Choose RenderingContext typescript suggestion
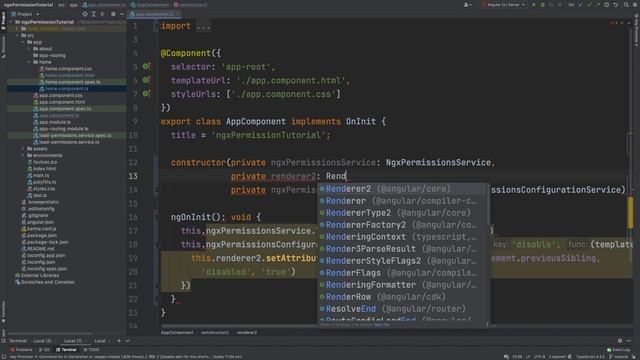The width and height of the screenshot is (640, 360). point(402,237)
